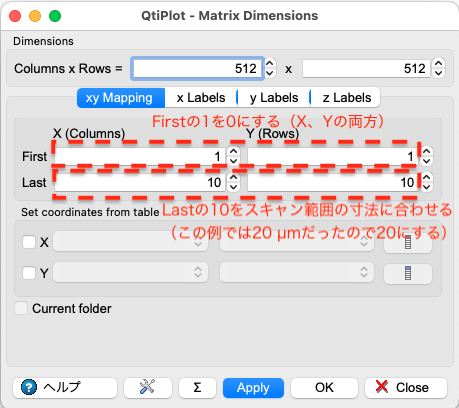Viewport: 459px width, 408px height.
Task: Increase X Last value with up arrow
Action: (234, 178)
